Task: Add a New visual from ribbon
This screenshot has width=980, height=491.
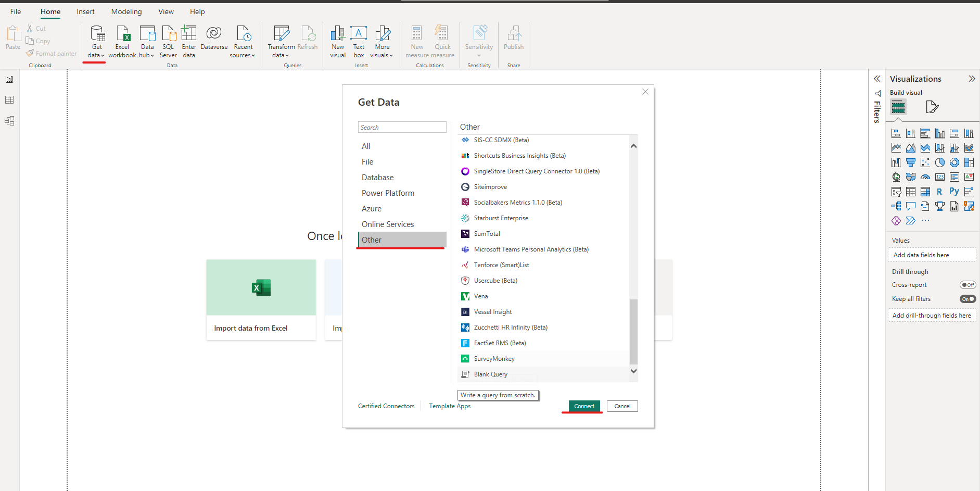Action: [338, 42]
